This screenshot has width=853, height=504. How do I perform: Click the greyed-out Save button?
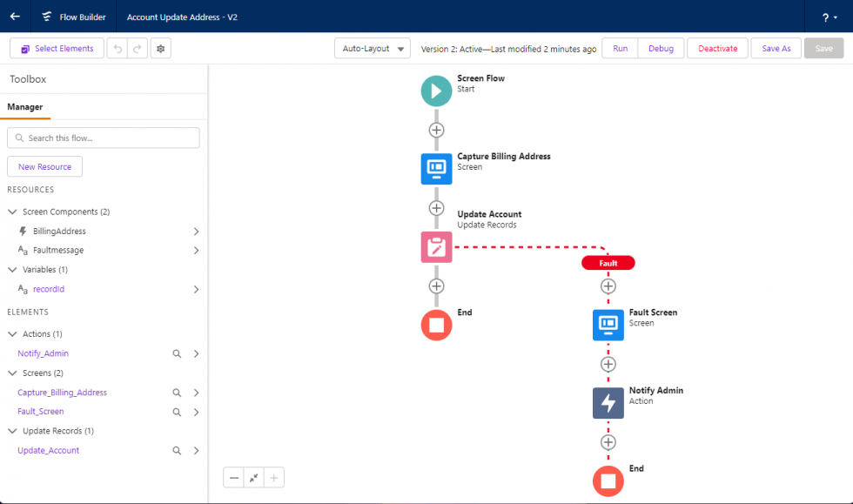pyautogui.click(x=823, y=49)
